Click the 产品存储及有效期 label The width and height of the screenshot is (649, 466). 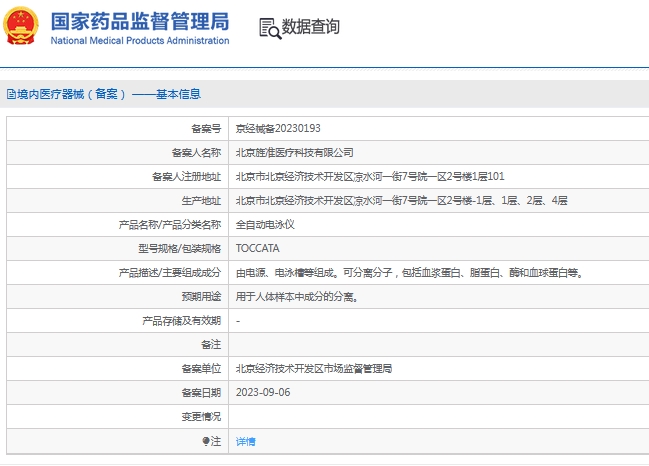tap(182, 321)
